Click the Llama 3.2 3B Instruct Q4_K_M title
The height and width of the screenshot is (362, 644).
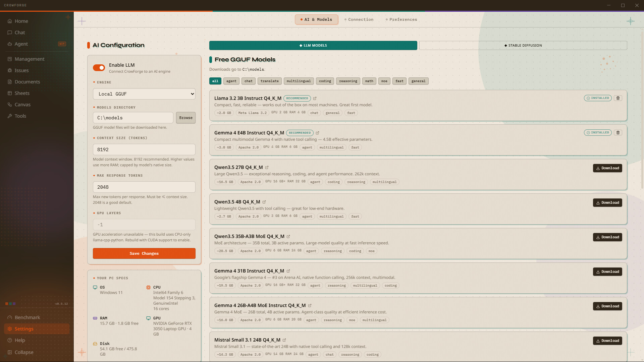click(x=248, y=98)
